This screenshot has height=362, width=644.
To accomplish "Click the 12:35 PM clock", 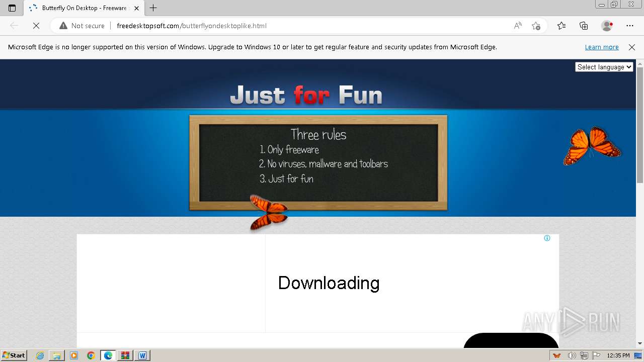I will 618,355.
